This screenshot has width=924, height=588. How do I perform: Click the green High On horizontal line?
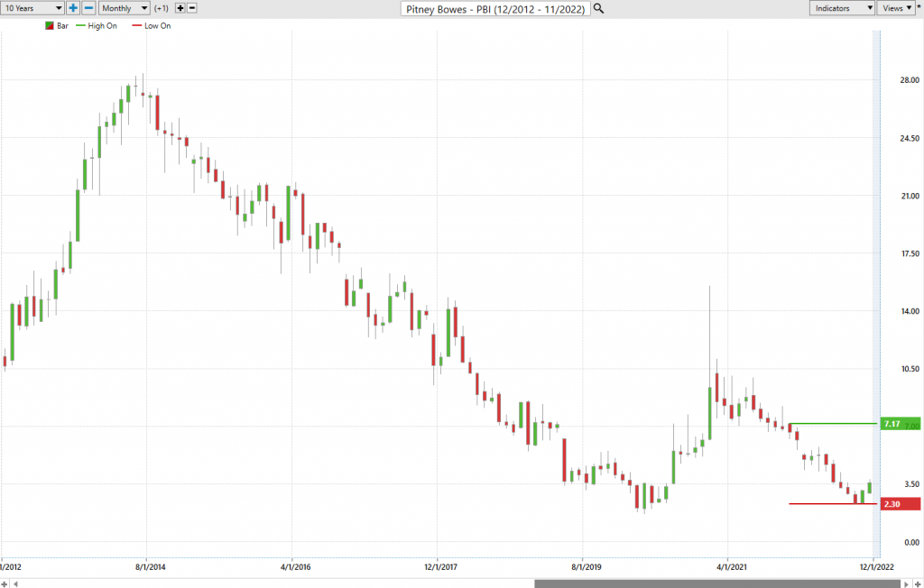pyautogui.click(x=833, y=424)
